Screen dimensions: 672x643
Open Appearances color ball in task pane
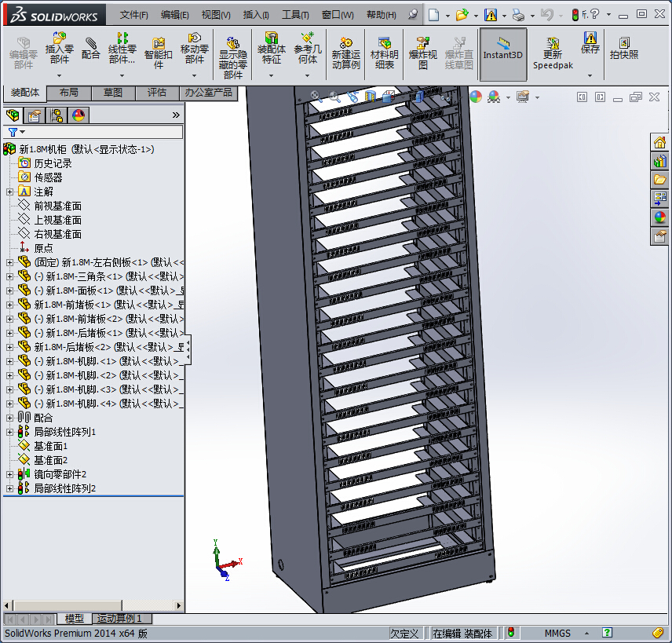[x=659, y=217]
